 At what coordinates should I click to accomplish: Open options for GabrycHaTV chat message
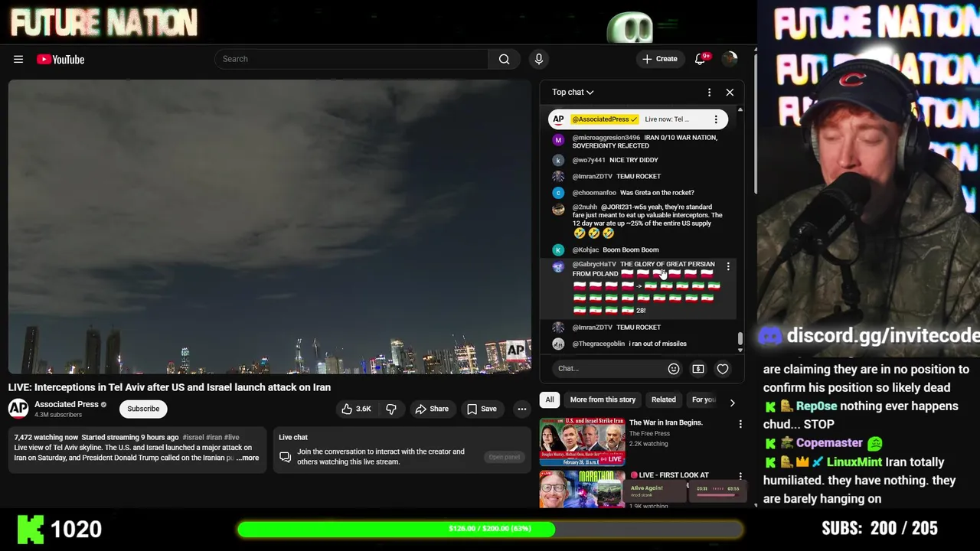tap(728, 266)
